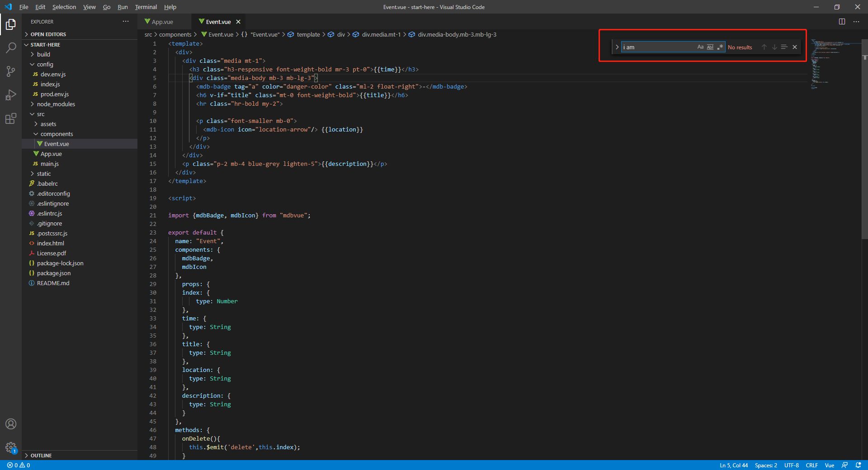Open the Search view in activity bar
868x470 pixels.
pyautogui.click(x=11, y=47)
